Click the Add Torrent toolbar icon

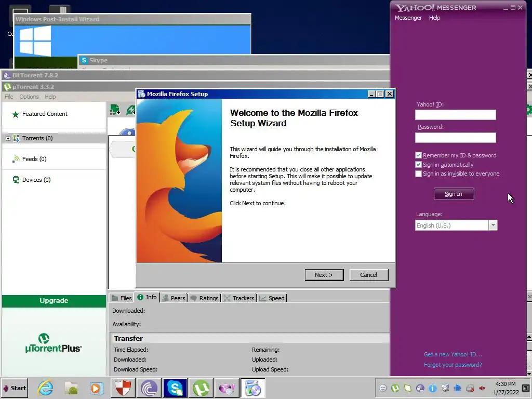click(x=115, y=110)
